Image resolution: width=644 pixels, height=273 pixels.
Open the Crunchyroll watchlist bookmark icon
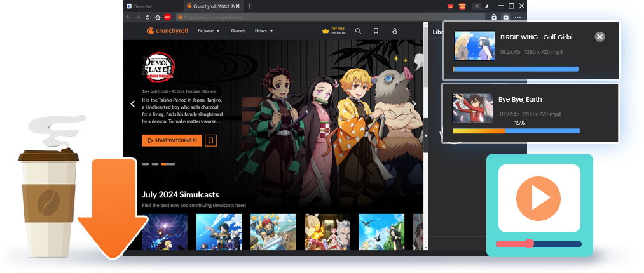376,30
